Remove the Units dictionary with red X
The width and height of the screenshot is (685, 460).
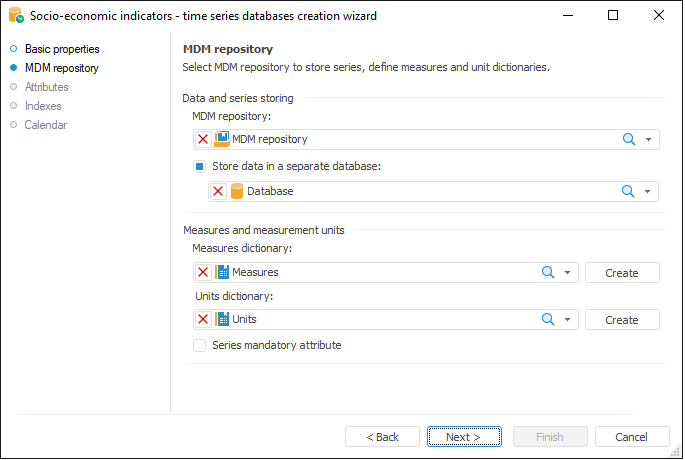[x=203, y=320]
